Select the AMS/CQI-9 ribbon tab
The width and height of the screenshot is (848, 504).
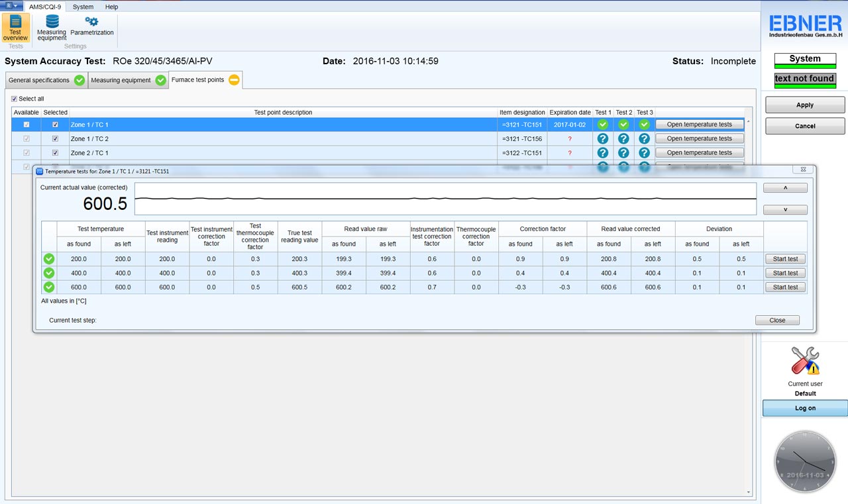coord(45,7)
